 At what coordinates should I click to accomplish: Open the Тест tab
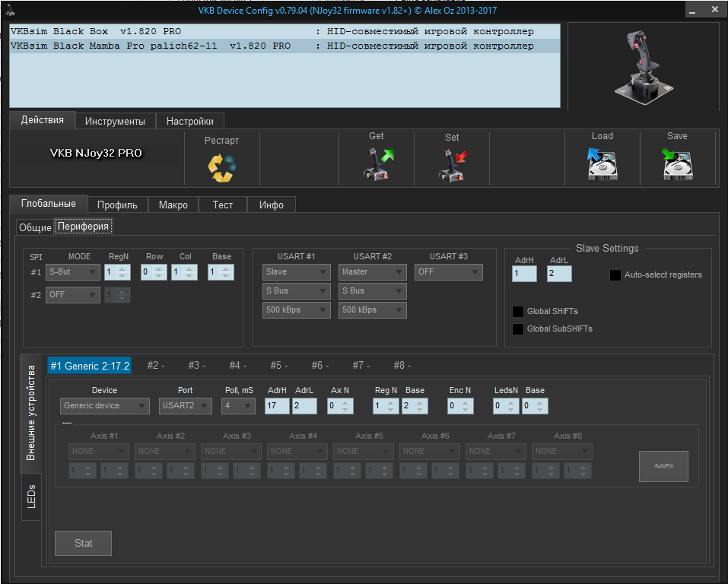coord(223,205)
